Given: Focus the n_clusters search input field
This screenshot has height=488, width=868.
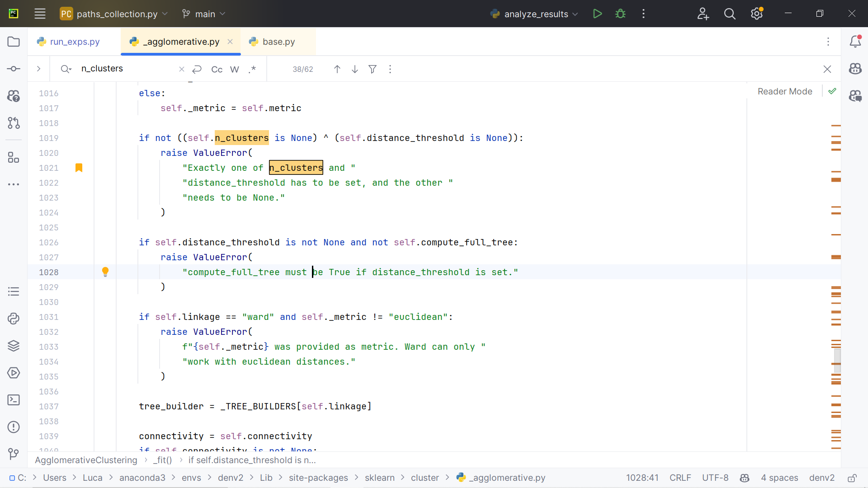Looking at the screenshot, I should tap(127, 69).
